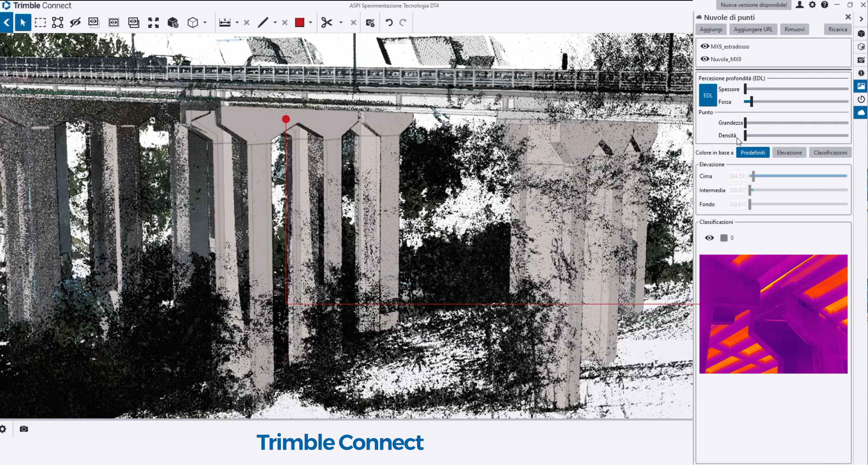Select the scissors clip plane tool
Screen dimensions: 868x465
click(x=327, y=23)
